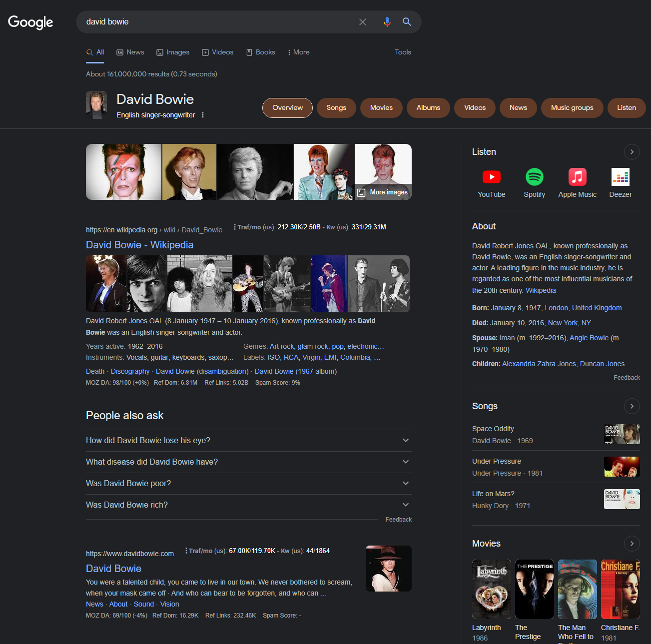Open the Iman spouse link
This screenshot has width=651, height=644.
507,338
